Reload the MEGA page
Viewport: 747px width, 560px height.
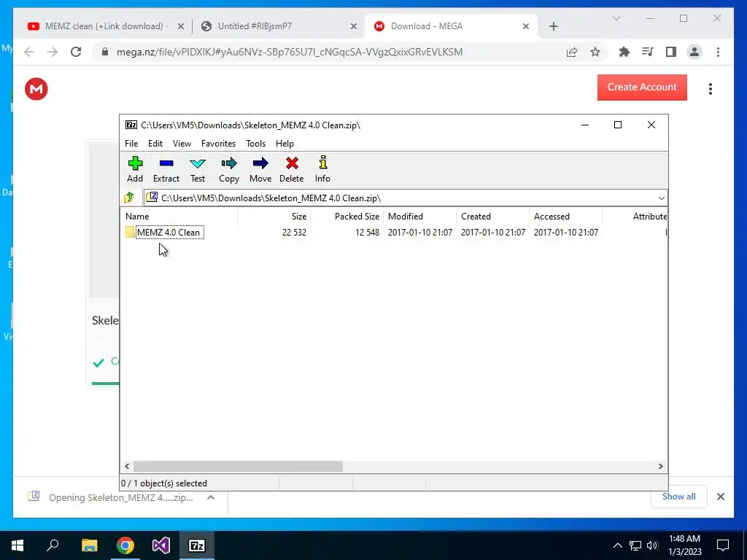click(x=76, y=52)
